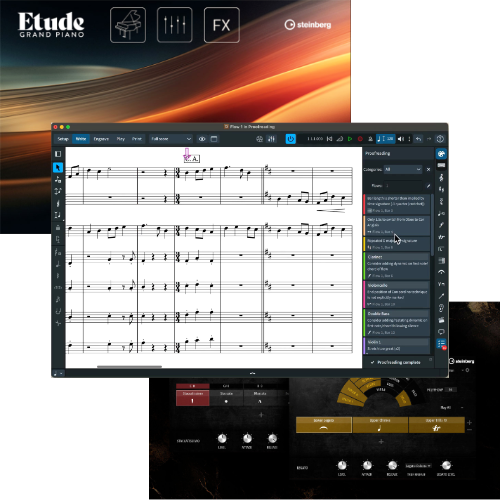Image resolution: width=500 pixels, height=500 pixels.
Task: Select the Violoncello proofreading issue
Action: coord(396,294)
